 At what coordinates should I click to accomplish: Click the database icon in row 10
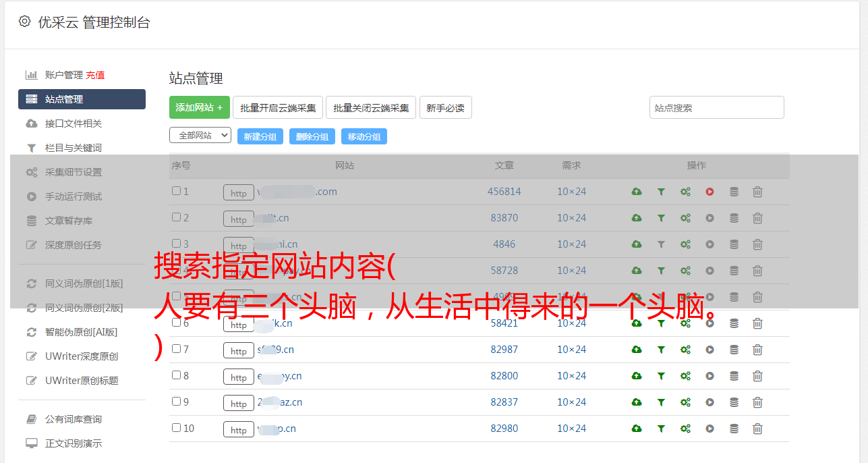pyautogui.click(x=734, y=429)
